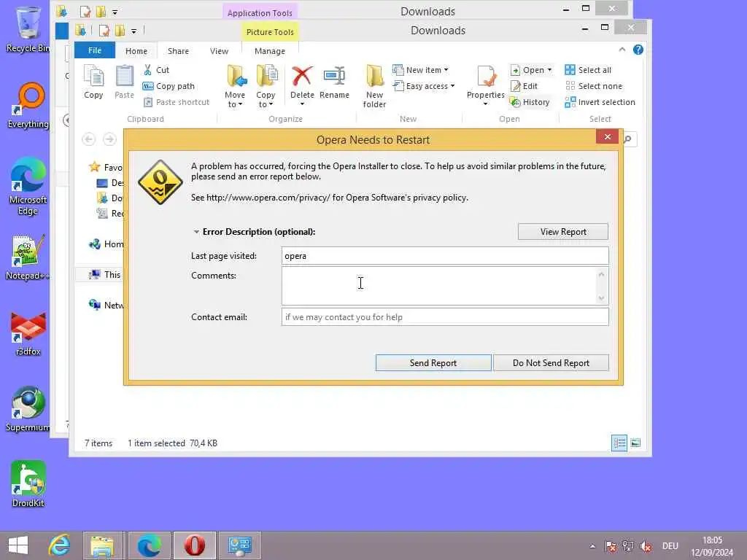Viewport: 747px width, 560px height.
Task: Show hidden tray icons arrow
Action: coord(592,546)
